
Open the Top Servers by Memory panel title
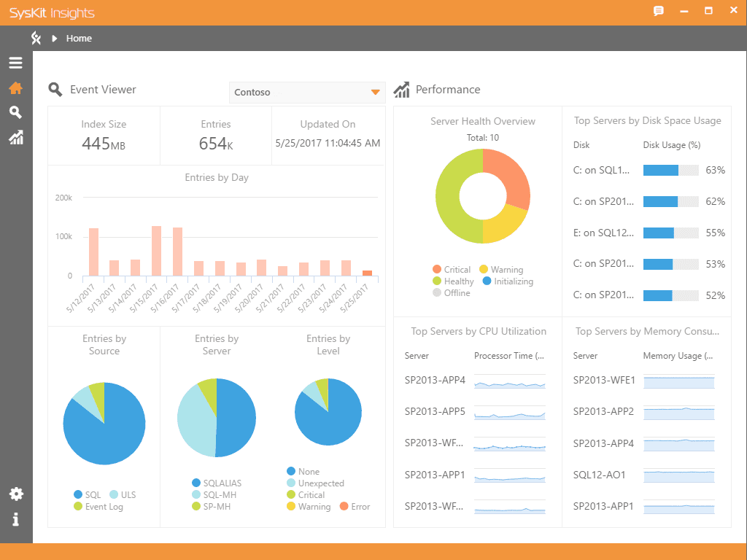pyautogui.click(x=646, y=331)
